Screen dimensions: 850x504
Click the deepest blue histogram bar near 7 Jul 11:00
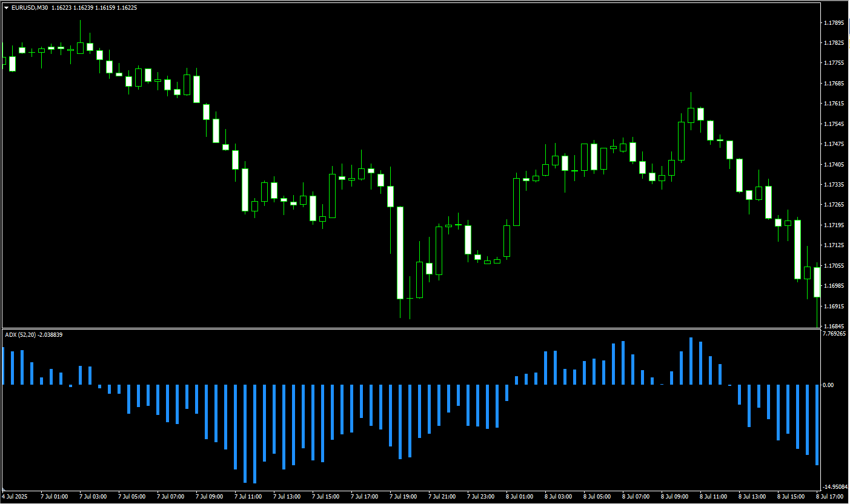coord(254,434)
